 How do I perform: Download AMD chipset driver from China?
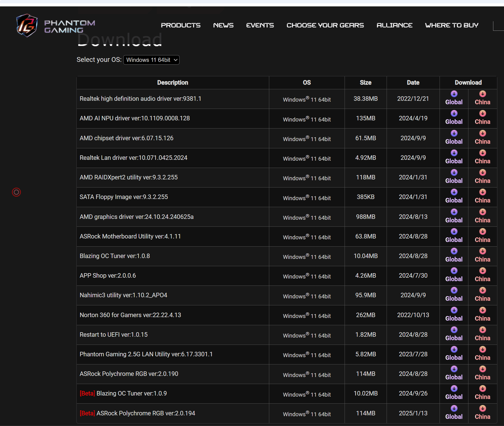[482, 138]
